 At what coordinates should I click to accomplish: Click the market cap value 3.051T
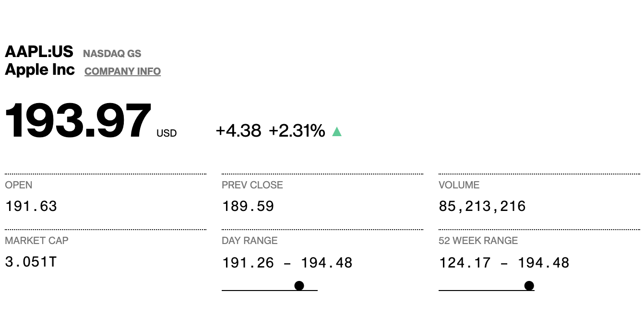(31, 262)
